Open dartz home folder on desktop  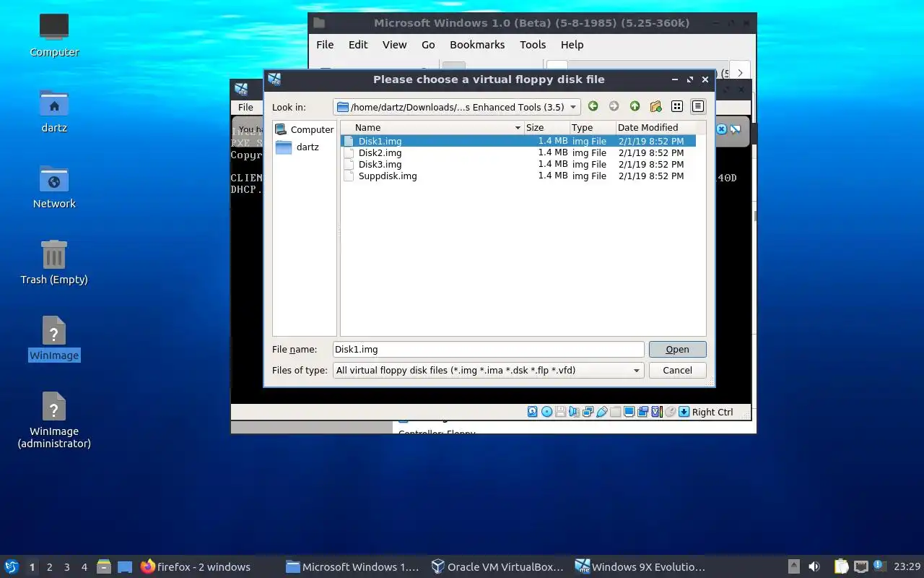point(54,111)
